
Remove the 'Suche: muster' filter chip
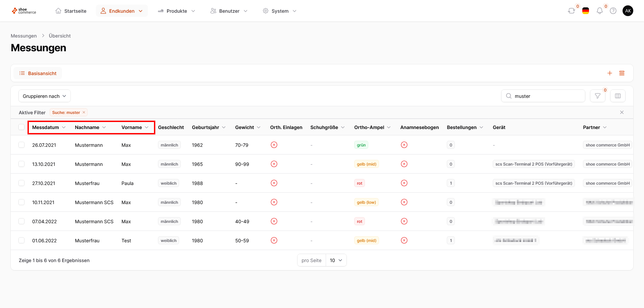pyautogui.click(x=84, y=112)
